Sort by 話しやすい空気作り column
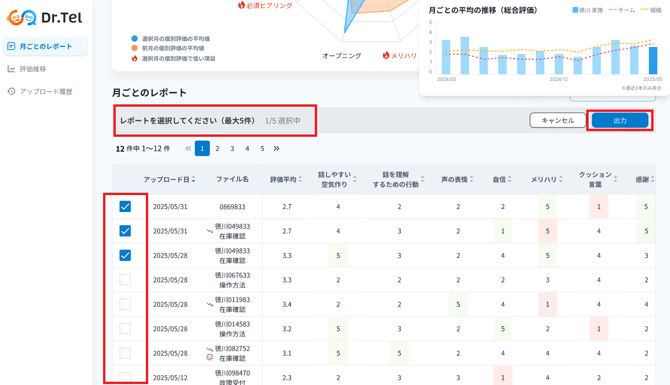This screenshot has height=385, width=670. click(355, 179)
